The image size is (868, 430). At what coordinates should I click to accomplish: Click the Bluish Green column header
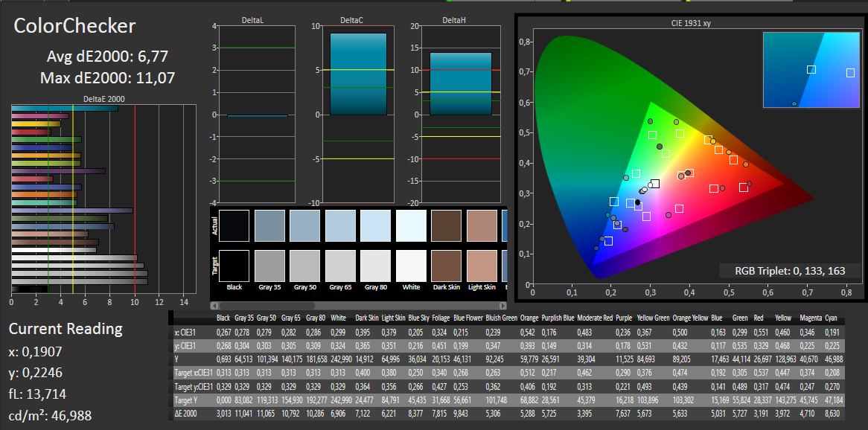(500, 318)
